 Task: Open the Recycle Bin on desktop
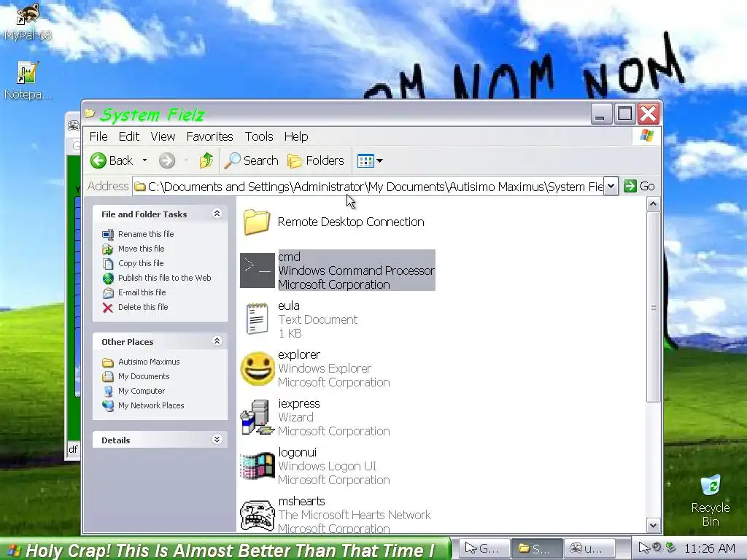point(711,500)
